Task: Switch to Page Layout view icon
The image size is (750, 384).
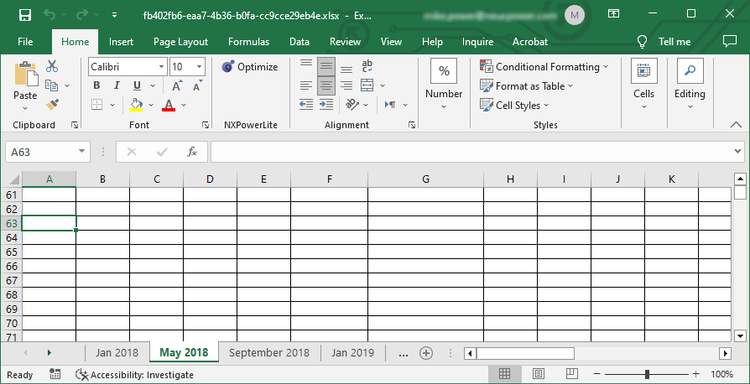Action: click(538, 374)
